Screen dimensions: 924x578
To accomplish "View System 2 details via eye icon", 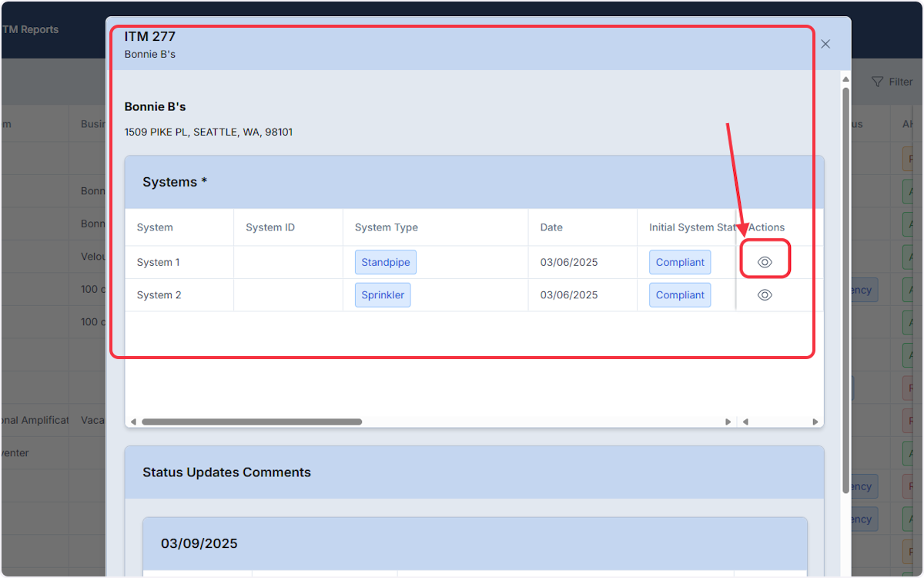I will [765, 295].
